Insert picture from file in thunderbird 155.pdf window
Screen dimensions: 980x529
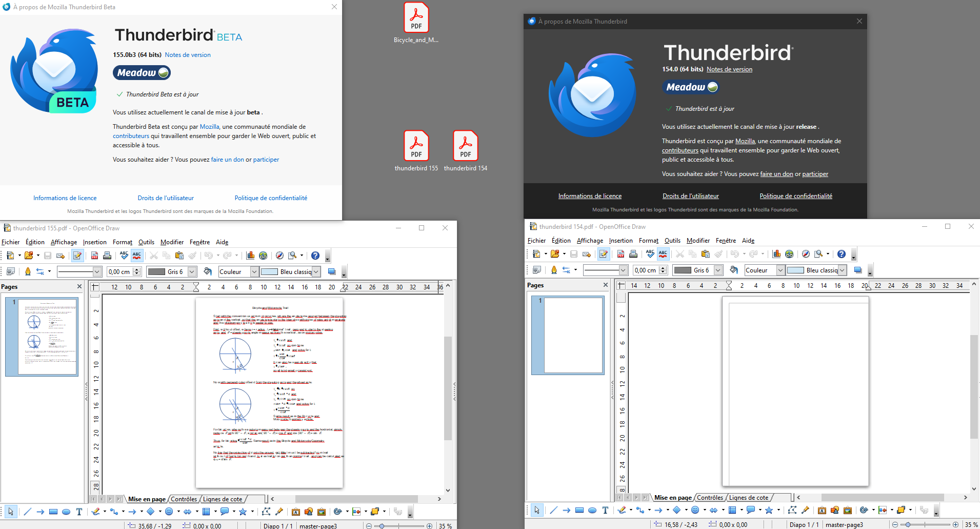[309, 512]
